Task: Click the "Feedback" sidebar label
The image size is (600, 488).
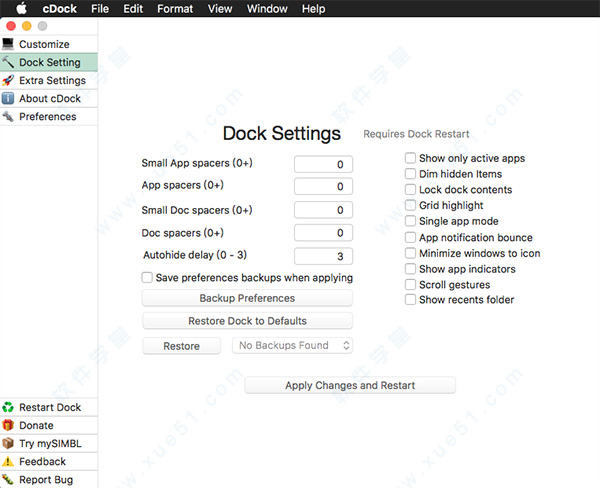Action: click(42, 462)
